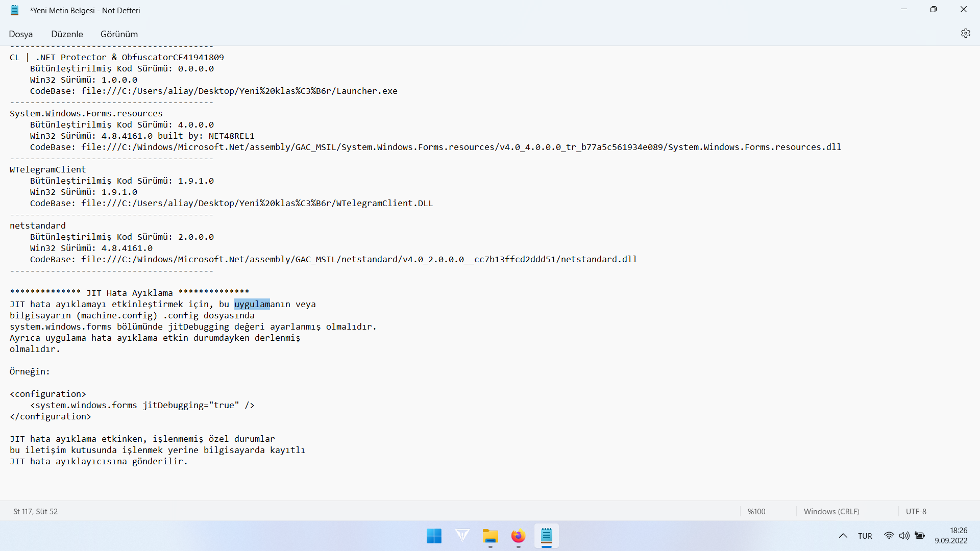Click UTF-8 encoding indicator
980x551 pixels.
[916, 511]
